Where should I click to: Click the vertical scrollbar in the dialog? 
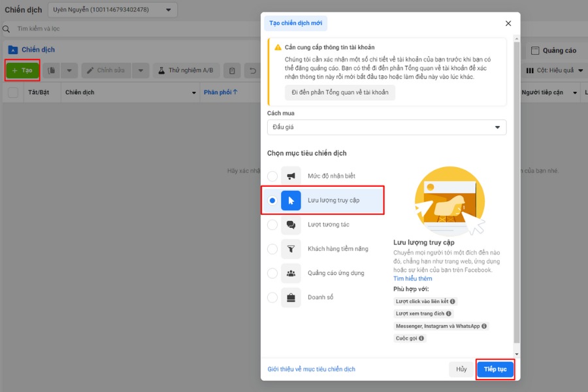[x=517, y=196]
